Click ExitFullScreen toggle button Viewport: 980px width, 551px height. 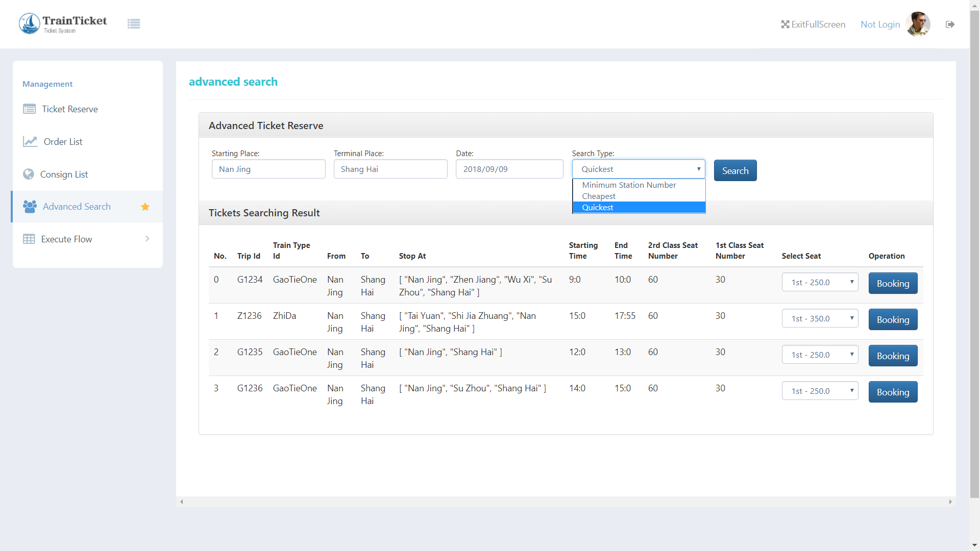(x=813, y=23)
